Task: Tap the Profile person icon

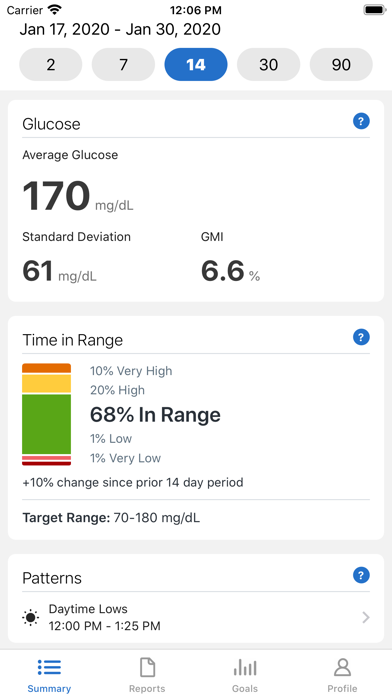Action: tap(342, 667)
